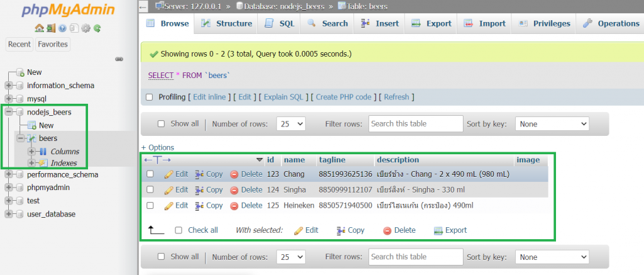644x275 pixels.
Task: Open the Export tab
Action: tap(431, 23)
